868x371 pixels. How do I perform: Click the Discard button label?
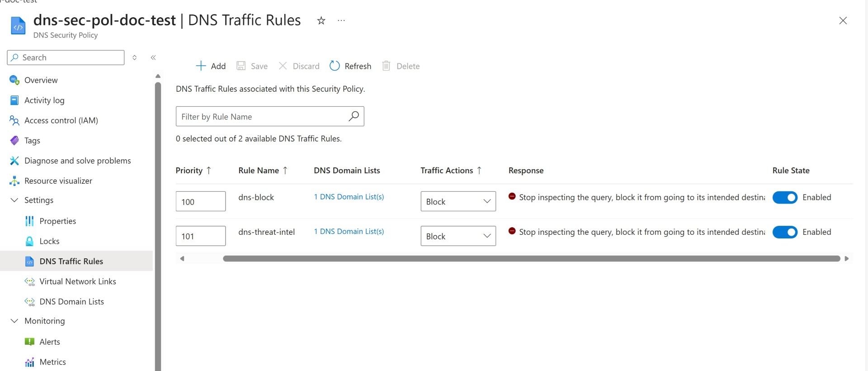306,66
